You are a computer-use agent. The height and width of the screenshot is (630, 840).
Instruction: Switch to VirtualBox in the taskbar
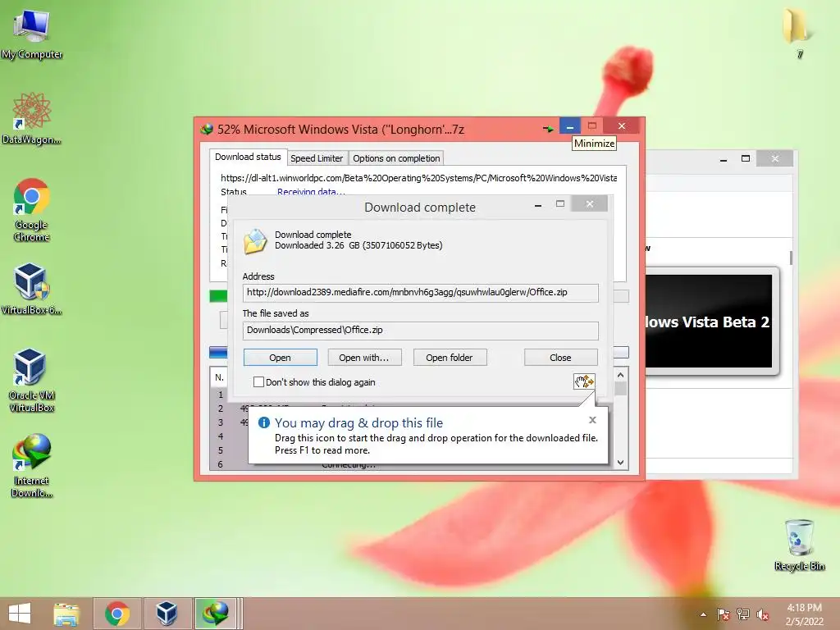point(167,614)
